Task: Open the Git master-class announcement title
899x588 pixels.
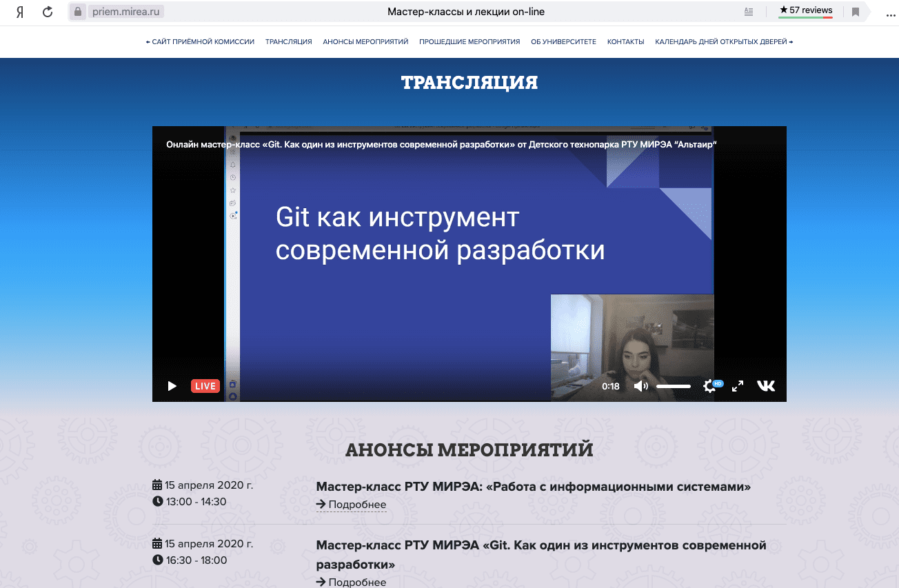Action: [x=541, y=555]
